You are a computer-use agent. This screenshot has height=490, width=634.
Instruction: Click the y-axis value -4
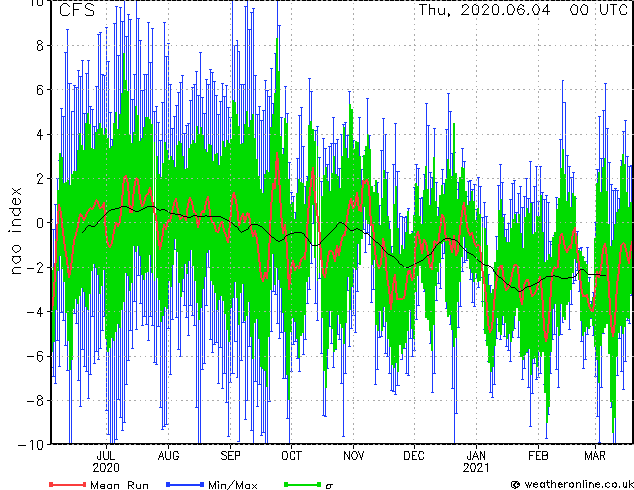(x=35, y=312)
